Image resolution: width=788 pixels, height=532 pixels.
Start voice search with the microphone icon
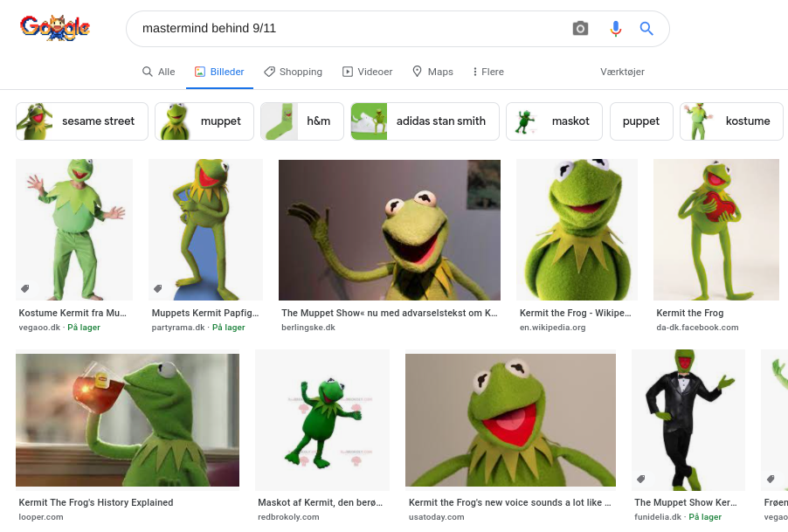coord(615,28)
